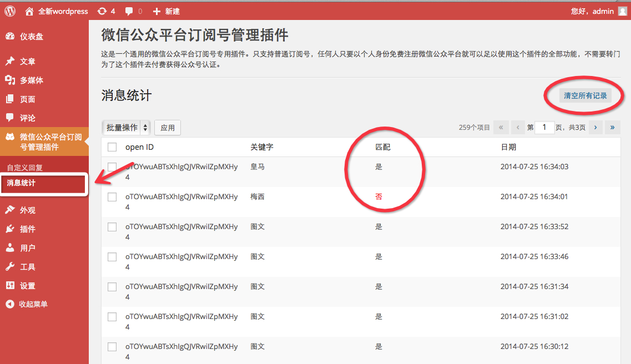Click the 插件 plug icon
This screenshot has height=364, width=631.
[x=10, y=229]
